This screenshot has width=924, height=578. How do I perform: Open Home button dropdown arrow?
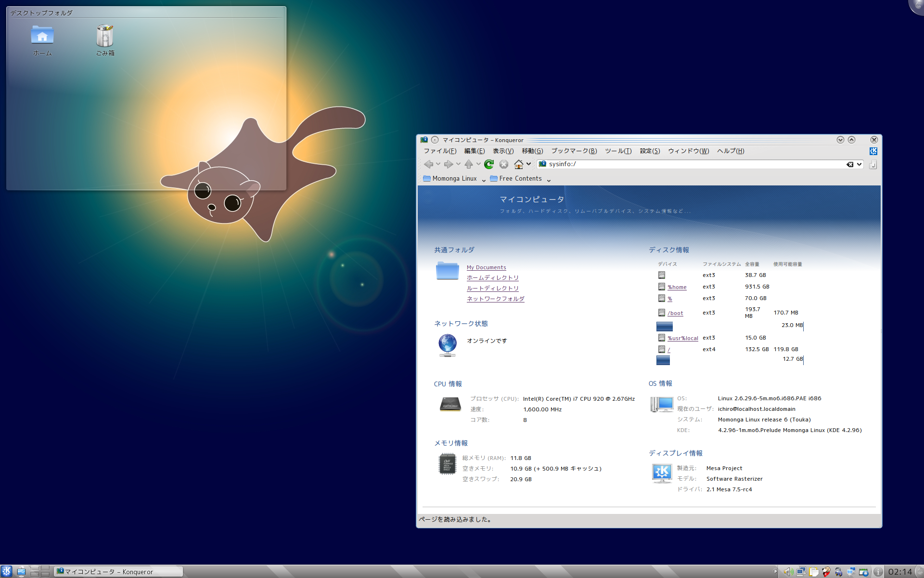[x=528, y=164]
